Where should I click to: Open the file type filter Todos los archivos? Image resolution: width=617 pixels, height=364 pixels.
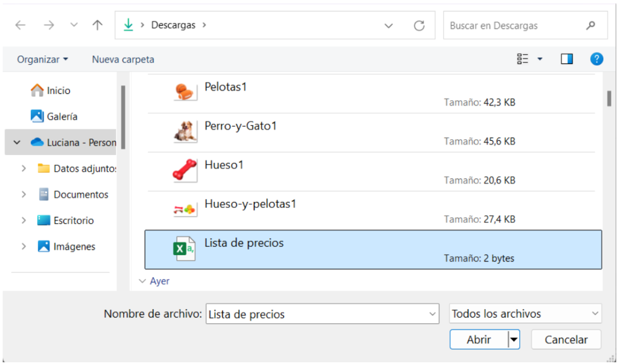525,314
